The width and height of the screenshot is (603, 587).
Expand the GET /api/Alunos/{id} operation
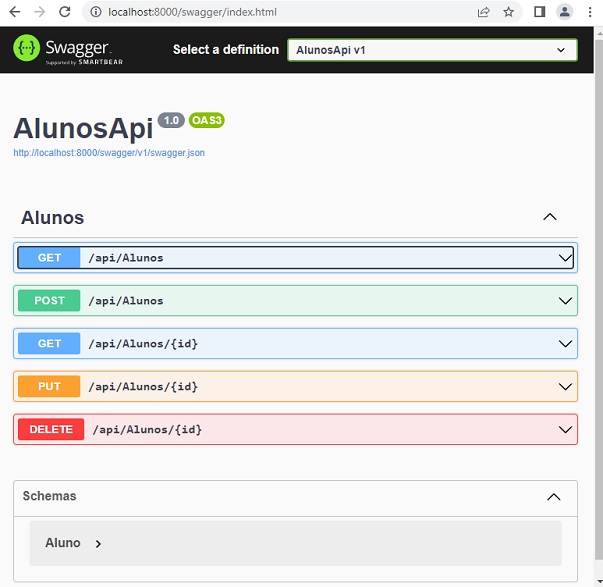(x=295, y=344)
